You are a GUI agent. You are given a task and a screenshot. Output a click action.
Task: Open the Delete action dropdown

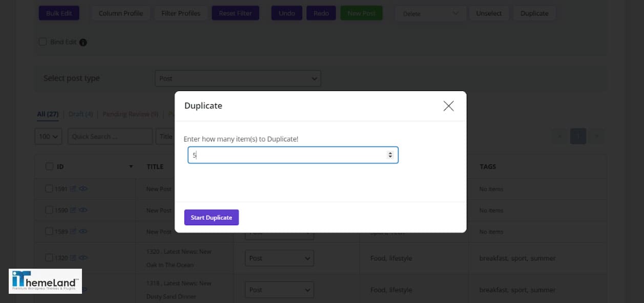tap(429, 13)
